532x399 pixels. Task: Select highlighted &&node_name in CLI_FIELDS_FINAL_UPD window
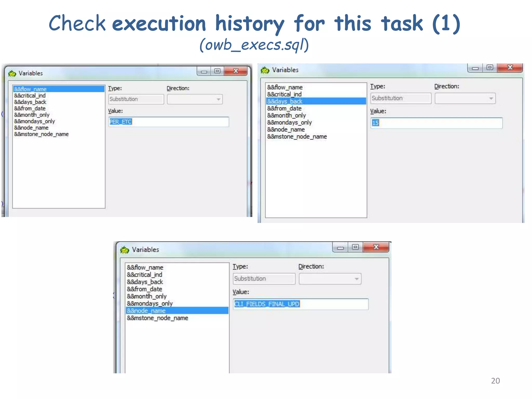point(177,311)
